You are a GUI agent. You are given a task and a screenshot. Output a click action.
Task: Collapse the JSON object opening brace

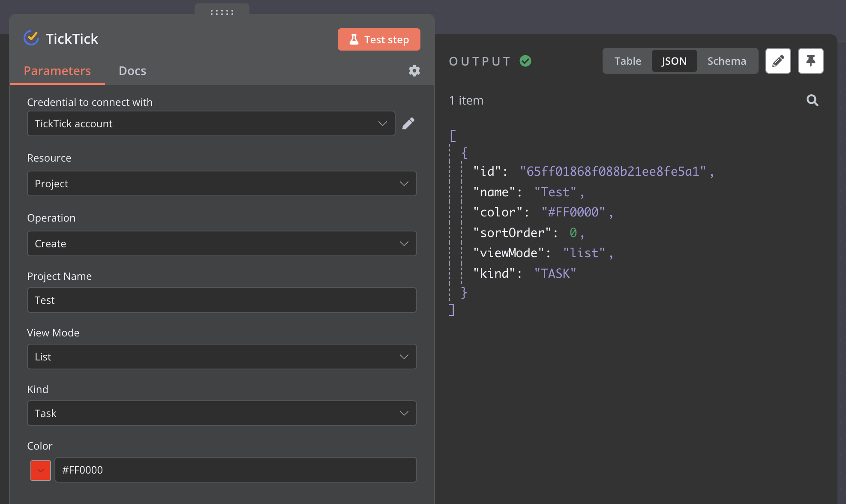point(464,152)
